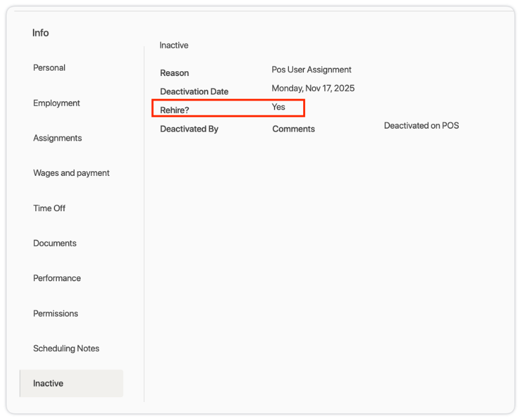The width and height of the screenshot is (521, 420).
Task: Switch to the Employment section
Action: point(57,103)
